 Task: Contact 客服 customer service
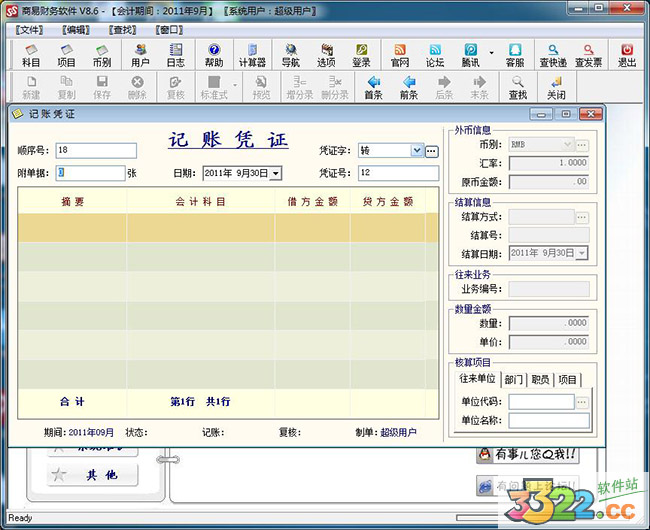(x=515, y=56)
